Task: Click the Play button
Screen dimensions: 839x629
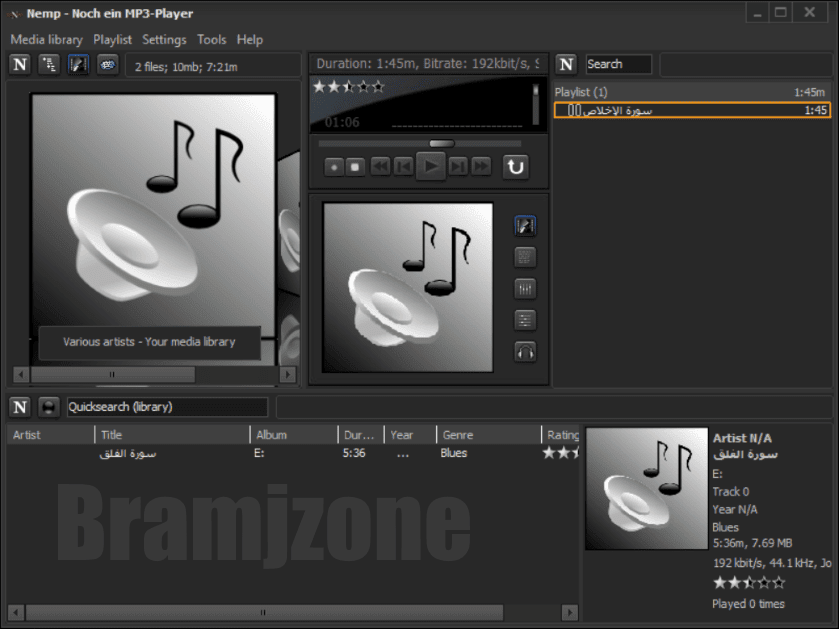Action: point(431,166)
